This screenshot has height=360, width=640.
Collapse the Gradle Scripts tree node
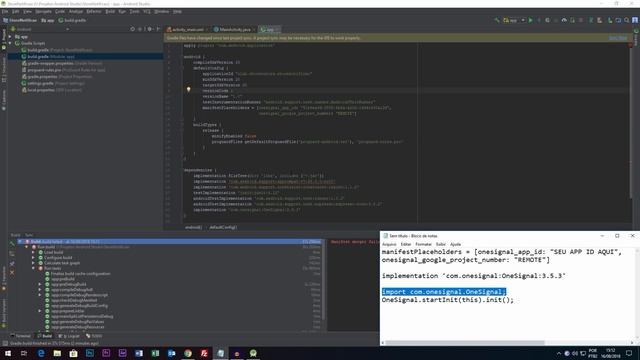pyautogui.click(x=10, y=43)
